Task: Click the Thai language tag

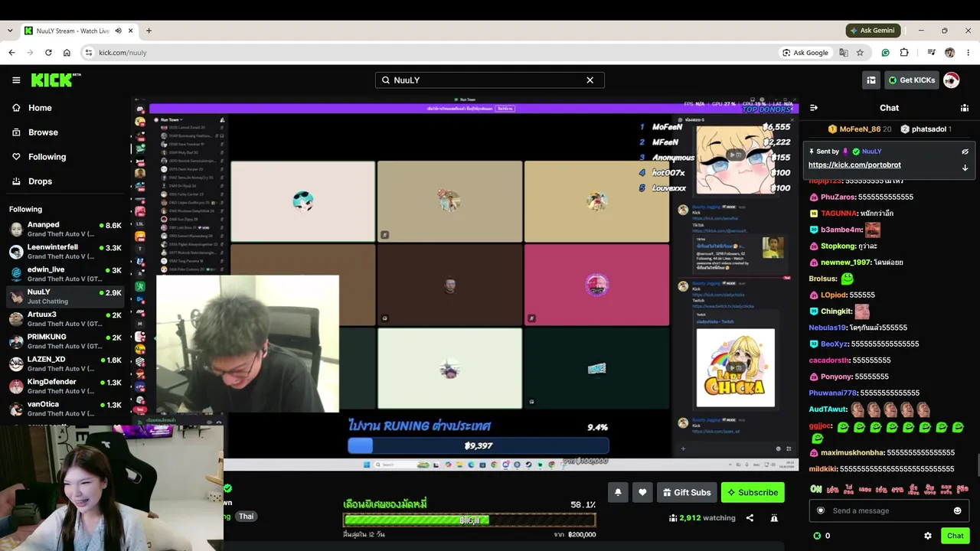Action: (x=246, y=517)
